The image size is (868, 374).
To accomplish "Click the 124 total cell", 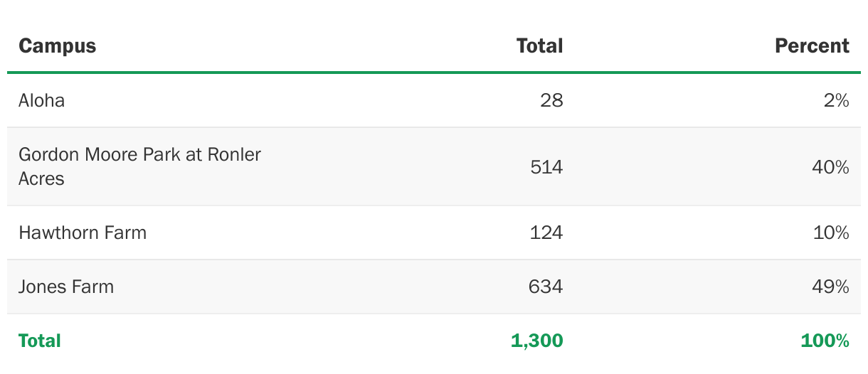I will tap(546, 233).
